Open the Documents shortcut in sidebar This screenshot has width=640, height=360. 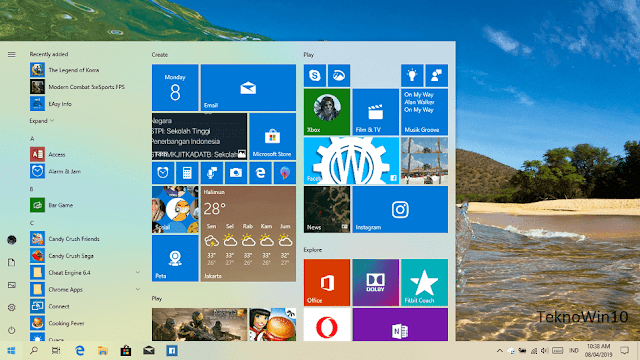point(11,262)
